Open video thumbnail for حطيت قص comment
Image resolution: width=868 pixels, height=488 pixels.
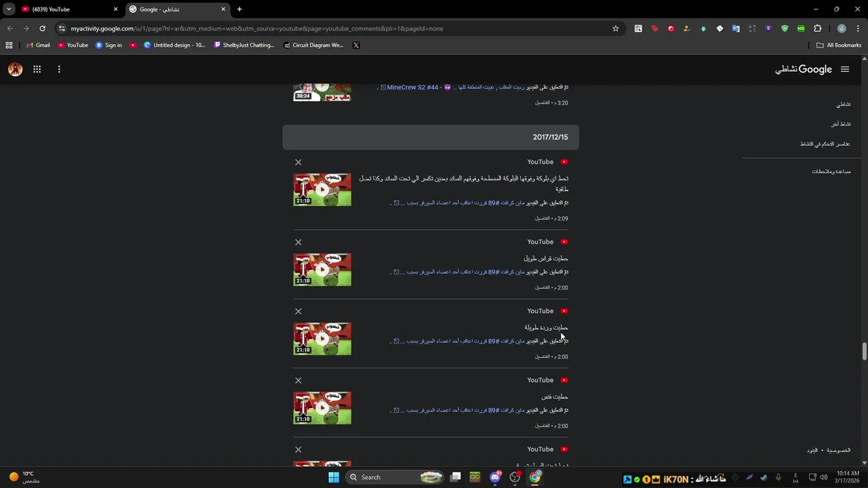pos(322,408)
